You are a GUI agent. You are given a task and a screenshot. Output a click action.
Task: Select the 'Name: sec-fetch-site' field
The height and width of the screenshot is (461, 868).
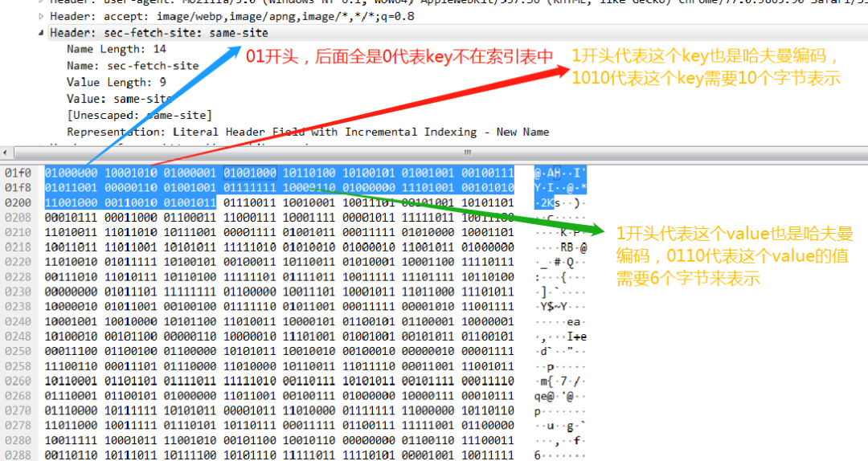[x=133, y=66]
